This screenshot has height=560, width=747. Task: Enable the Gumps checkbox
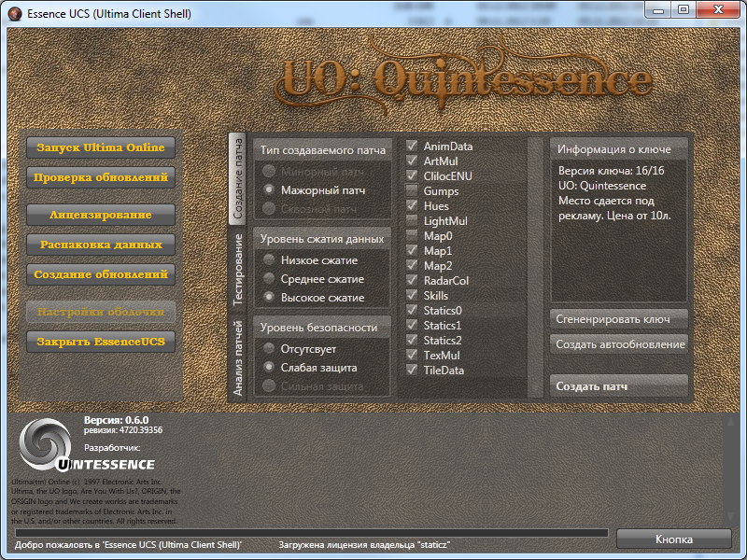(412, 191)
